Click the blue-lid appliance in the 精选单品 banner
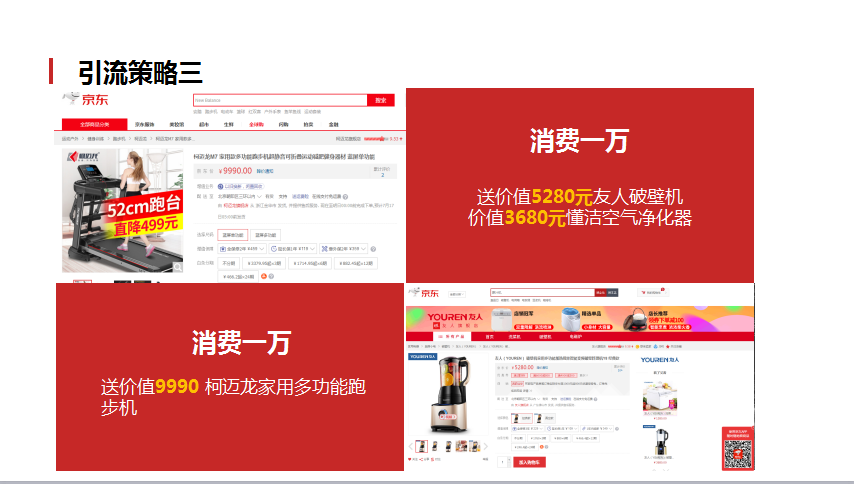The image size is (854, 484). (x=571, y=319)
